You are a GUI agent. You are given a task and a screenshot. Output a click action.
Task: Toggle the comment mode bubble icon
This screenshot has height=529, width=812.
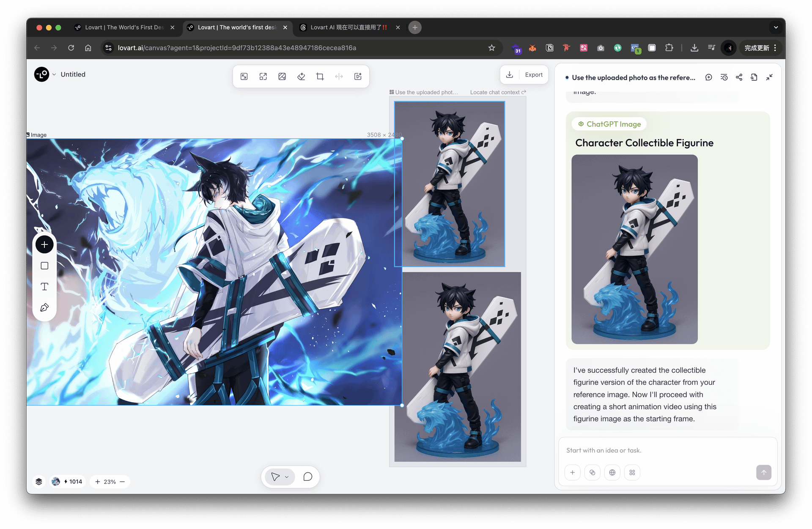pos(308,477)
